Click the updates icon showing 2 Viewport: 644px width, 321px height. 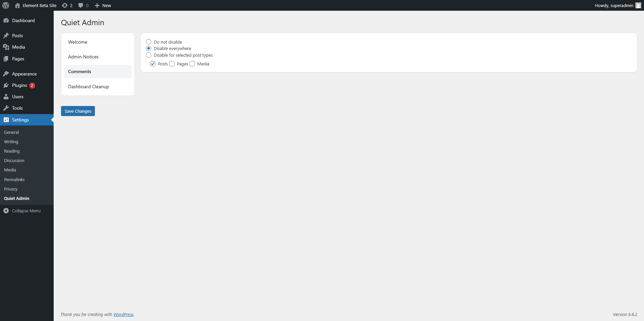click(65, 5)
